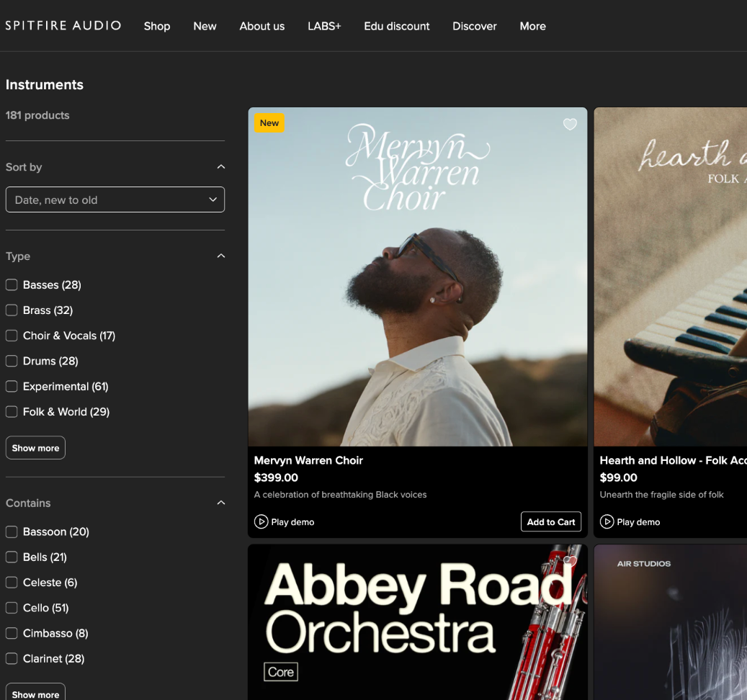
Task: Check the Bassoon (20) checkbox
Action: click(x=12, y=531)
